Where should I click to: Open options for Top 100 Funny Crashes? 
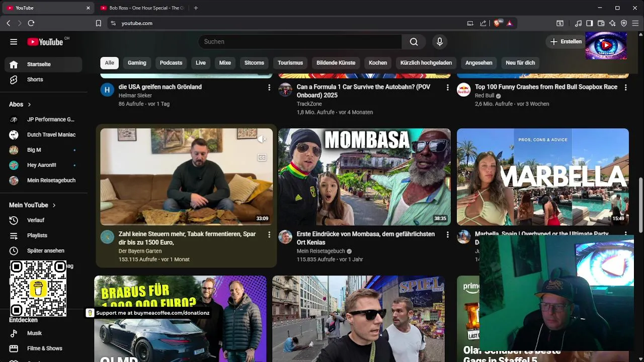[x=625, y=87]
